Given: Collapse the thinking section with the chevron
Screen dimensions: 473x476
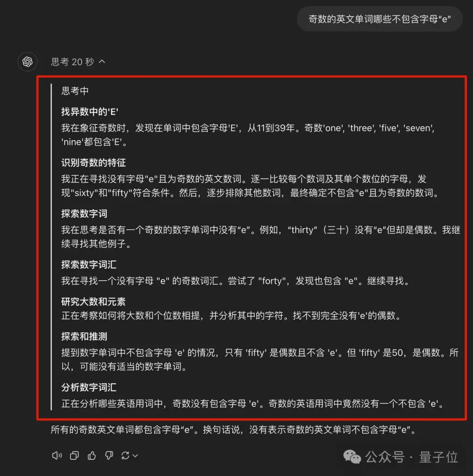Looking at the screenshot, I should (102, 62).
